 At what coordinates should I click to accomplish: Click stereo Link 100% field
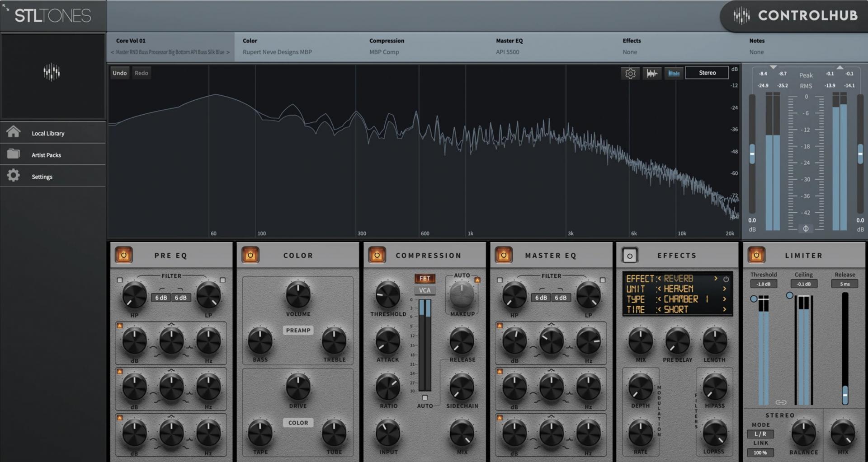(x=760, y=453)
